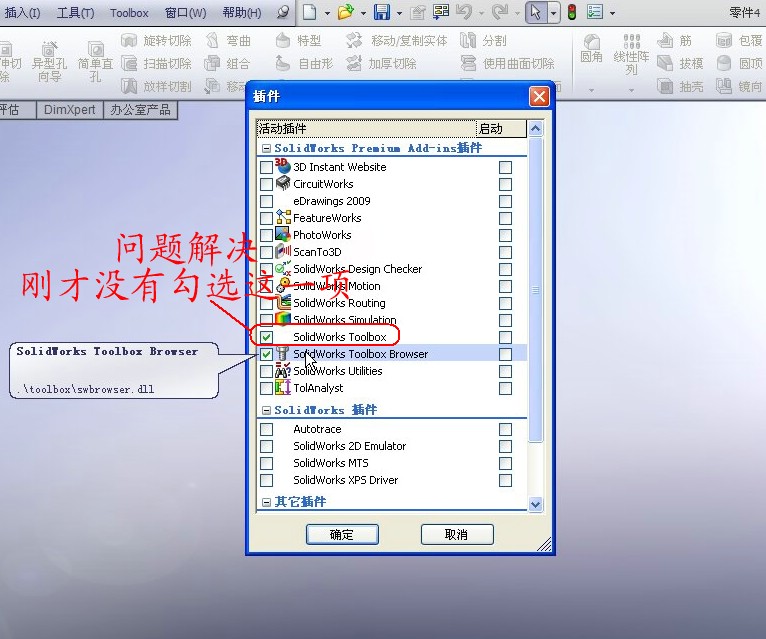
Task: Select the Revolved Cut (旋转切除) tool
Action: coord(156,41)
